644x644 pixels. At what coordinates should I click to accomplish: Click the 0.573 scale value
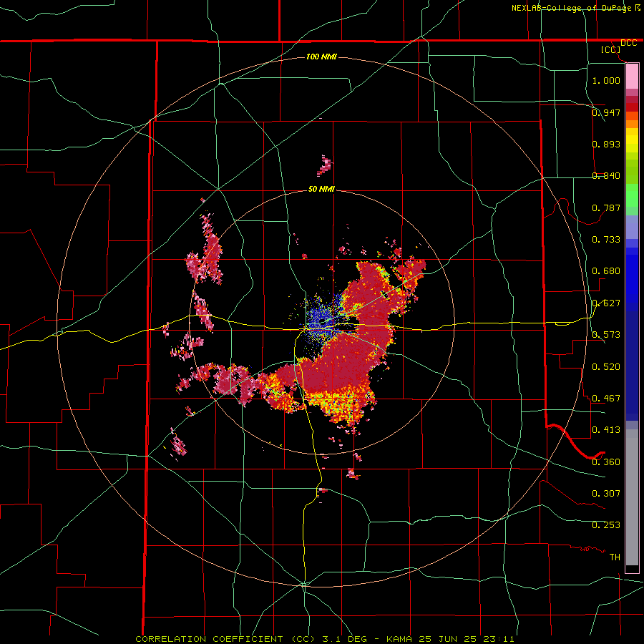click(606, 334)
